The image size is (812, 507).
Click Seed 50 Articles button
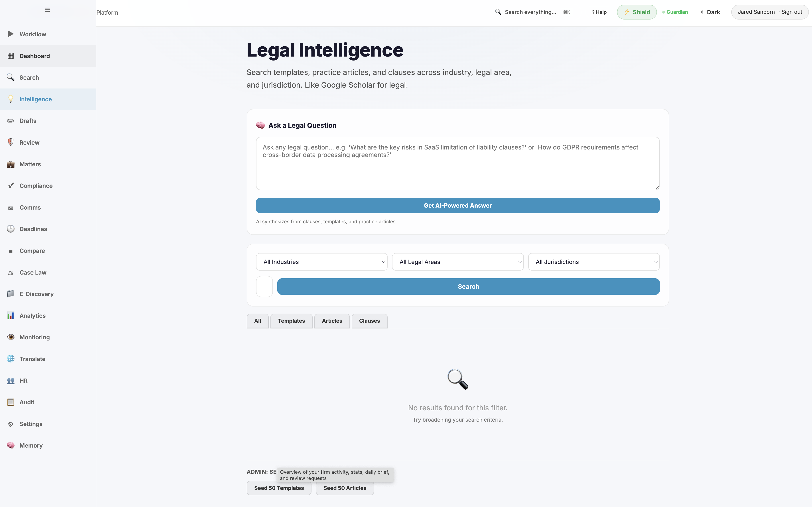pyautogui.click(x=345, y=488)
